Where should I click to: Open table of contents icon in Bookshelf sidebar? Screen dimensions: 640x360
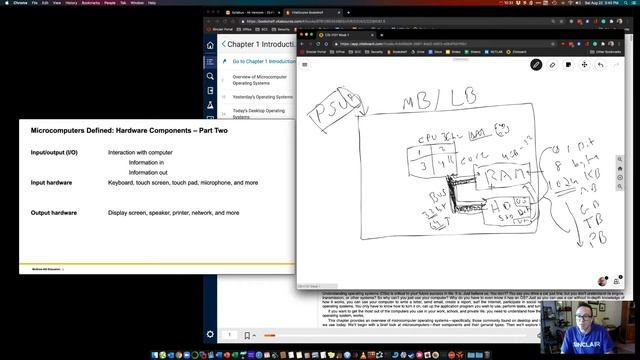point(210,62)
